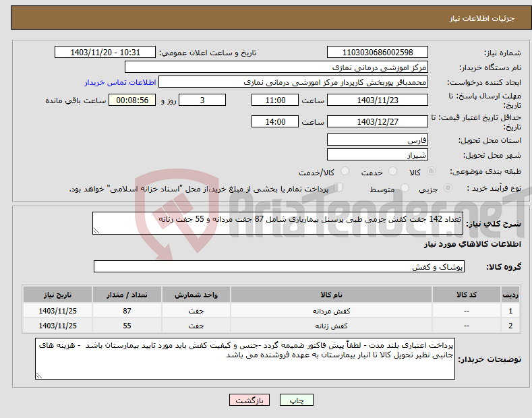
Task: Click the تاریخ نیاز column header
Action: coord(58,295)
